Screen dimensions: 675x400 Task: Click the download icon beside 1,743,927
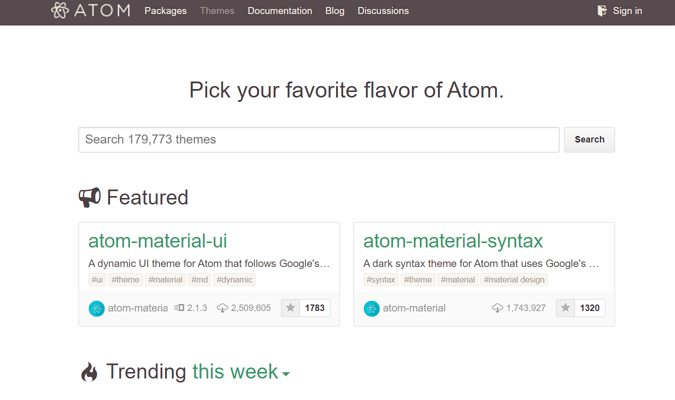pyautogui.click(x=497, y=308)
